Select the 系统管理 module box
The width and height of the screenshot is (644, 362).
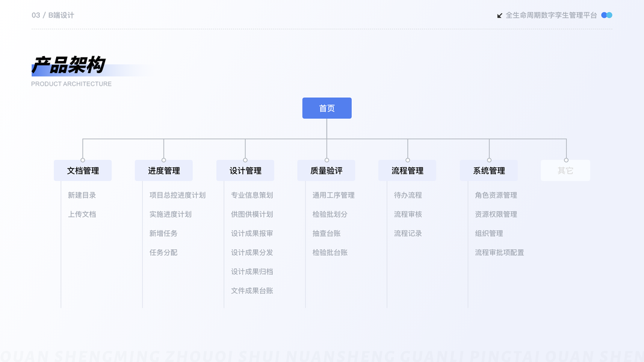coord(489,170)
